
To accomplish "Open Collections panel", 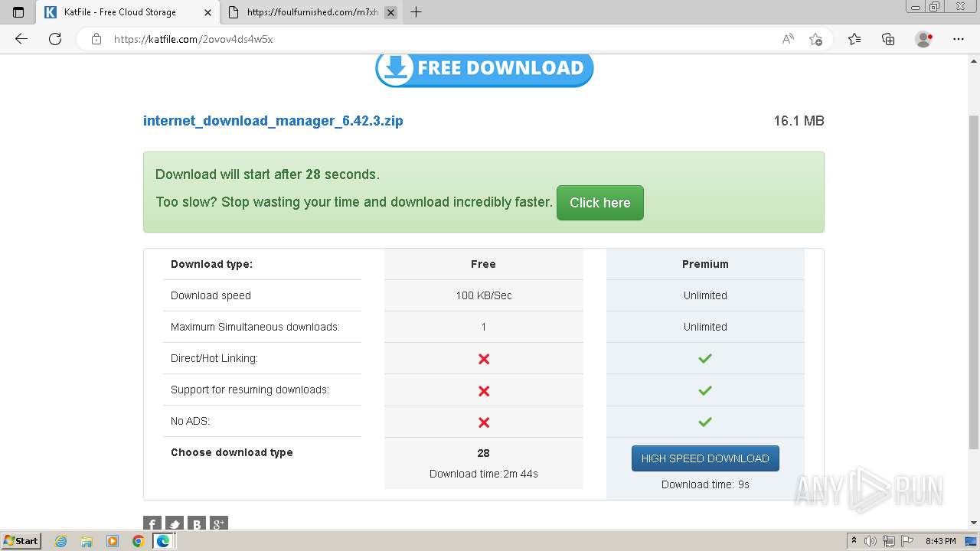I will (888, 39).
